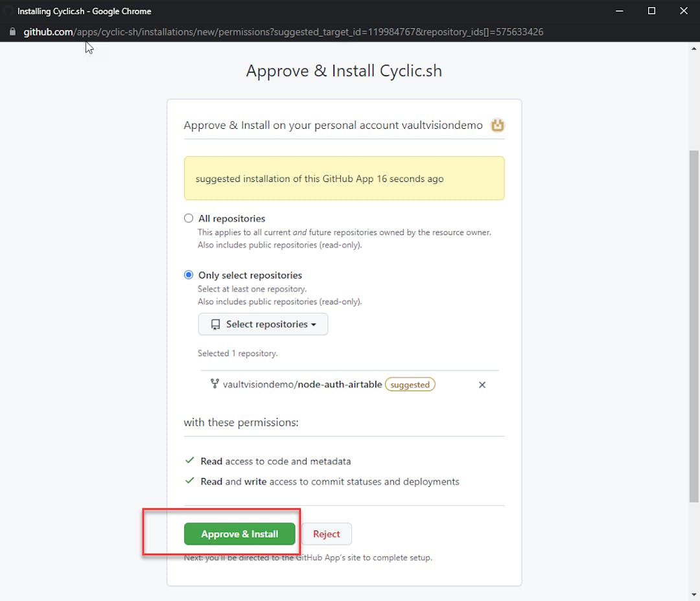Click the branch icon beside node-auth-airtable

coord(215,383)
